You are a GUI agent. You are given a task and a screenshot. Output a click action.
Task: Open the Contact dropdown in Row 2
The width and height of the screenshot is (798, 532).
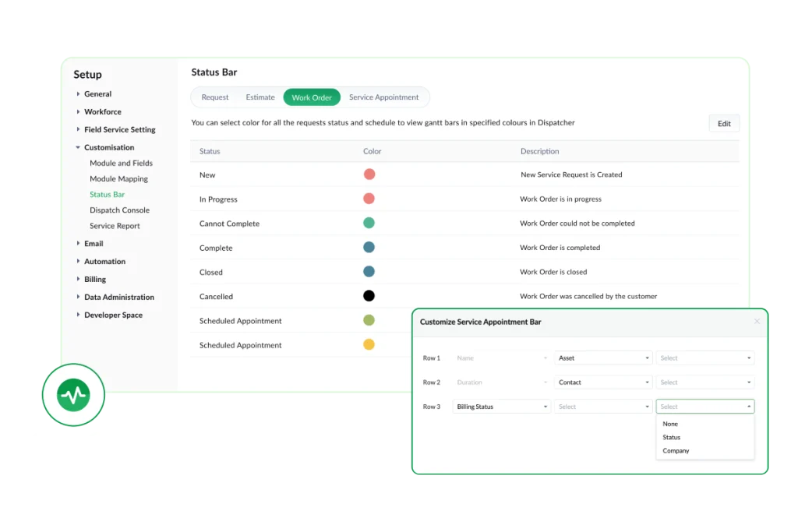(x=603, y=382)
